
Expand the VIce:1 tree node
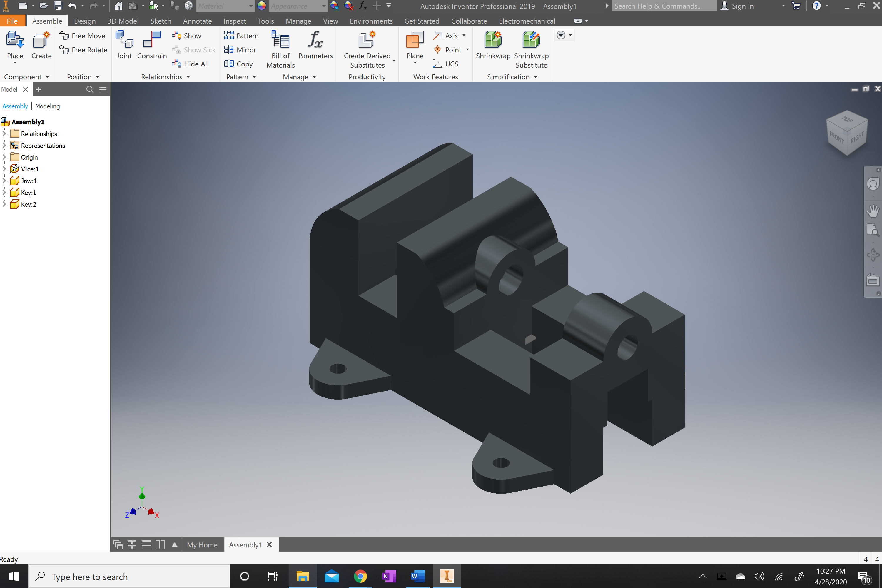[x=4, y=169]
